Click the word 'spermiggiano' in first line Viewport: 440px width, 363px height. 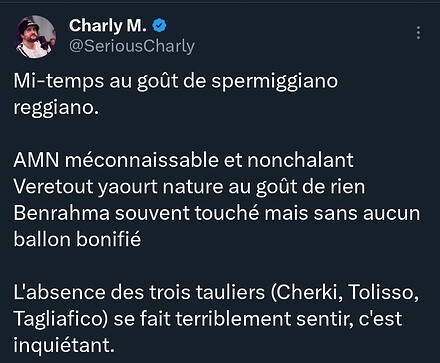click(275, 82)
